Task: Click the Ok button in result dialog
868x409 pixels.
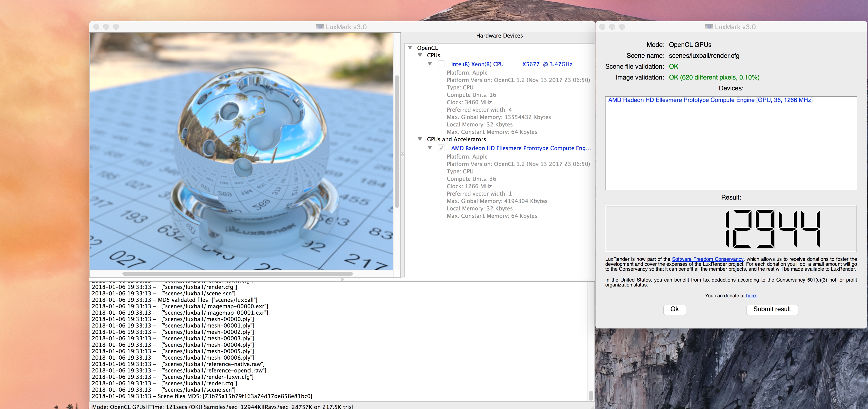Action: 674,309
